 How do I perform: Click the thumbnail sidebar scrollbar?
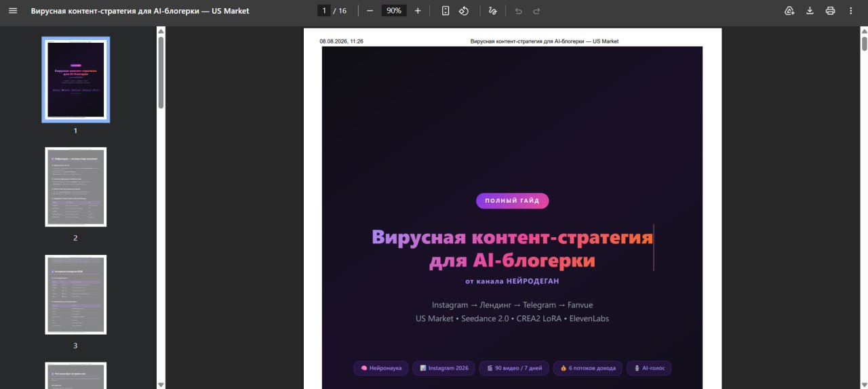click(161, 71)
